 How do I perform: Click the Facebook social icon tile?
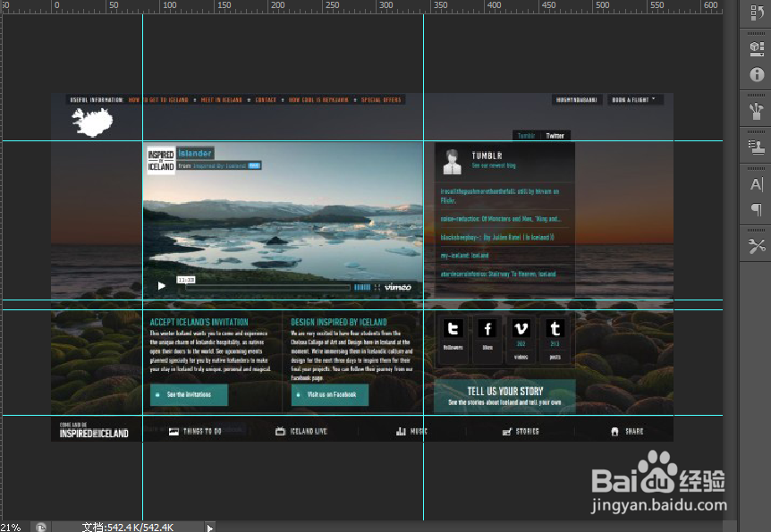pos(487,339)
